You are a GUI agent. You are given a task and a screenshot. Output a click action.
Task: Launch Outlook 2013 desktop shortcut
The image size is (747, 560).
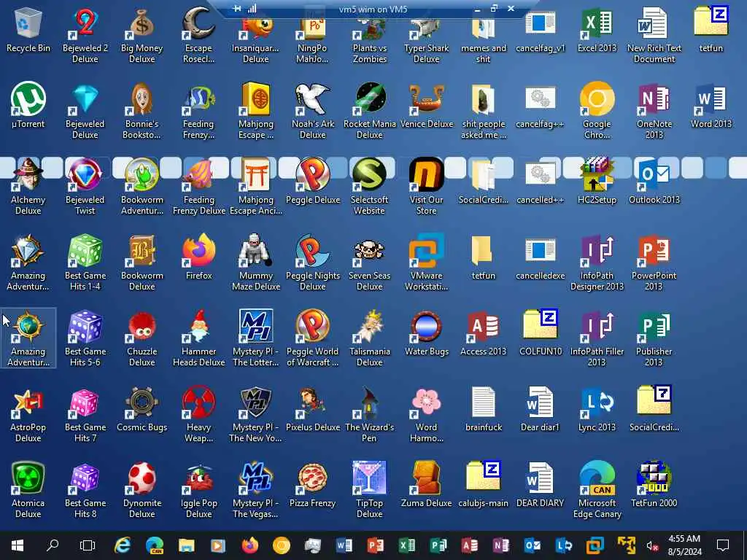point(654,181)
